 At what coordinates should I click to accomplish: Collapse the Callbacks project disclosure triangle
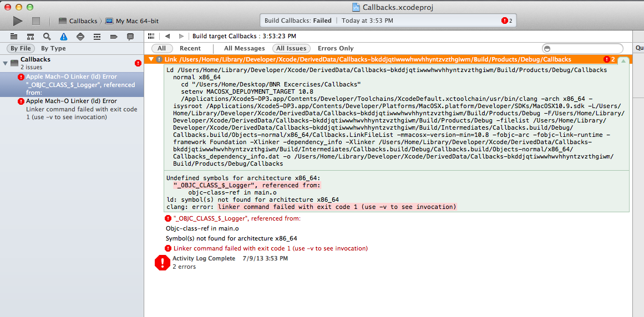[x=6, y=63]
